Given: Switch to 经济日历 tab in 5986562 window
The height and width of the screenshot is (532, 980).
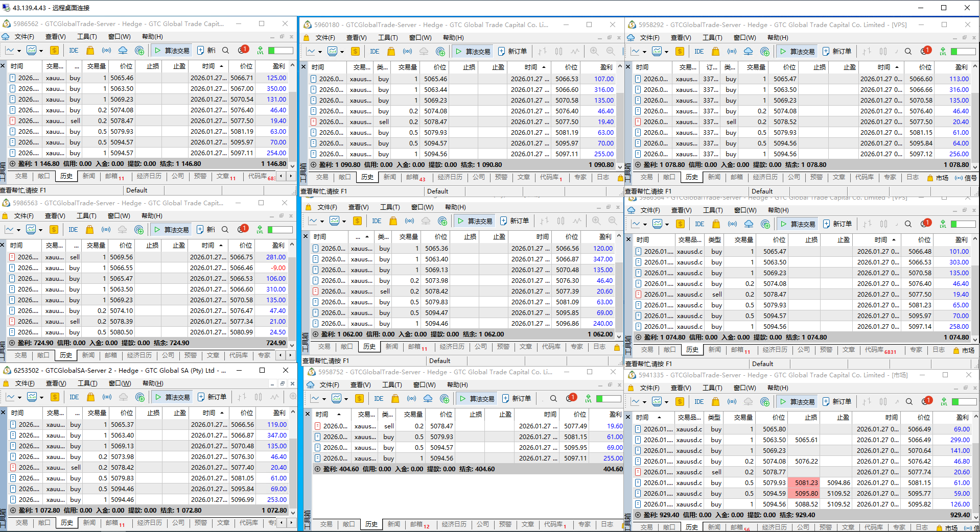Looking at the screenshot, I should pyautogui.click(x=149, y=176).
